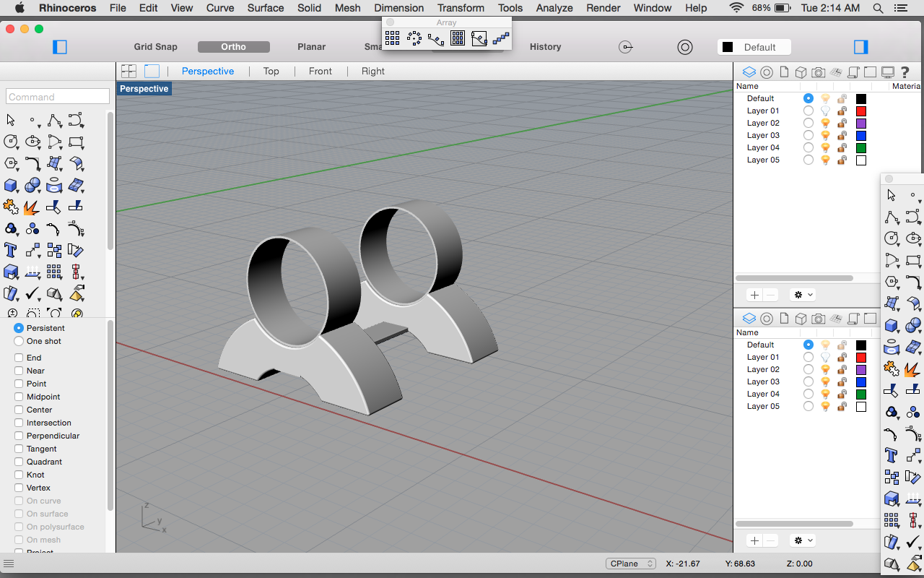Image resolution: width=924 pixels, height=578 pixels.
Task: Select pointer tool in right floating toolbar
Action: 892,195
